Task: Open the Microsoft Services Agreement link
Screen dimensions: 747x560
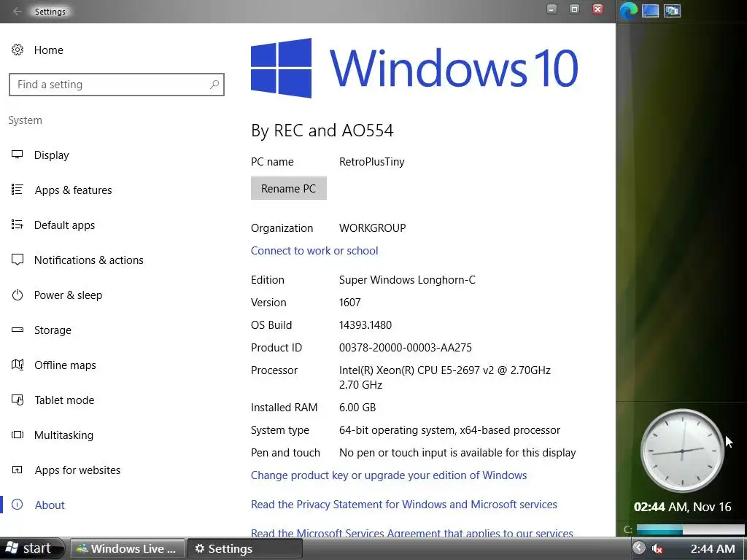Action: tap(411, 532)
